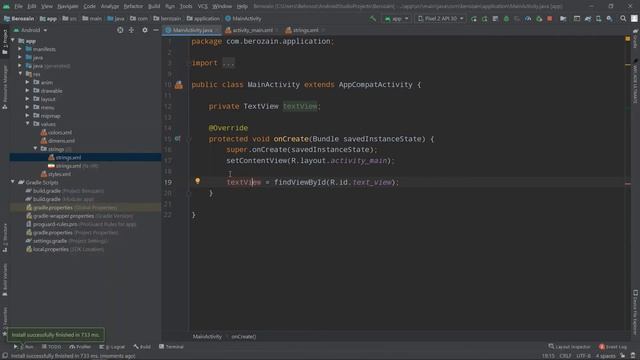This screenshot has width=640, height=360.
Task: Click the 4 spaces indent setting
Action: click(605, 356)
